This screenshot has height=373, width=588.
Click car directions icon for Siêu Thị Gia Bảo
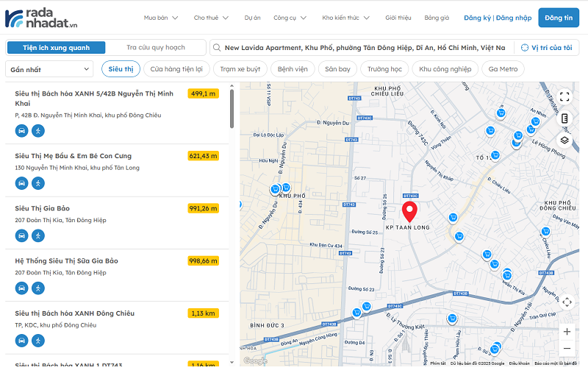(x=22, y=235)
